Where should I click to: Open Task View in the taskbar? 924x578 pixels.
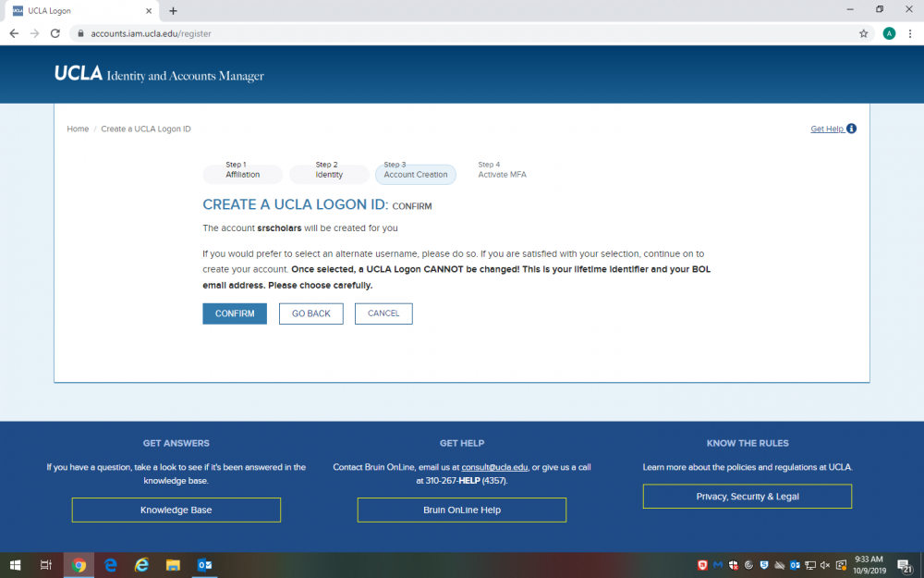[x=46, y=565]
